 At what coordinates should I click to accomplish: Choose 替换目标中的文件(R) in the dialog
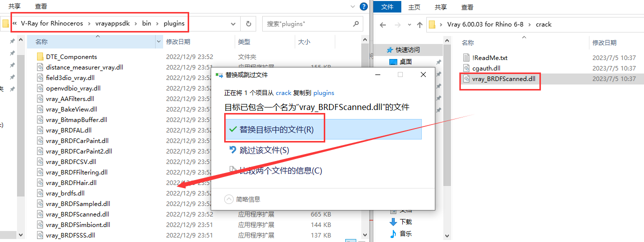[x=322, y=129]
